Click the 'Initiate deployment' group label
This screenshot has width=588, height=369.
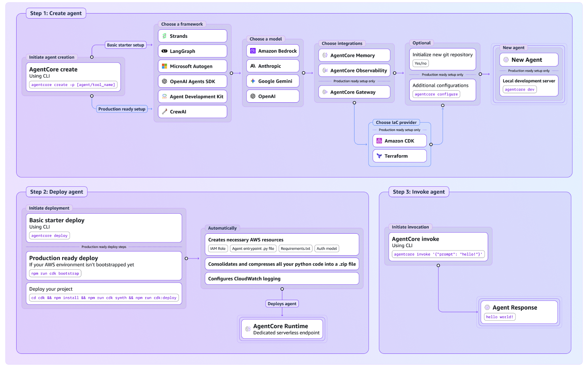[x=49, y=208]
